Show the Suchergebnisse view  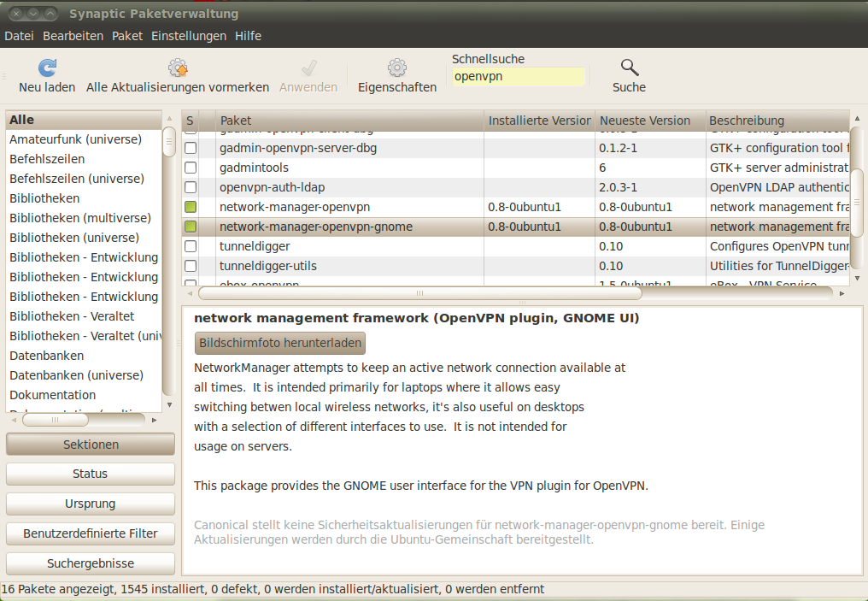[x=91, y=563]
